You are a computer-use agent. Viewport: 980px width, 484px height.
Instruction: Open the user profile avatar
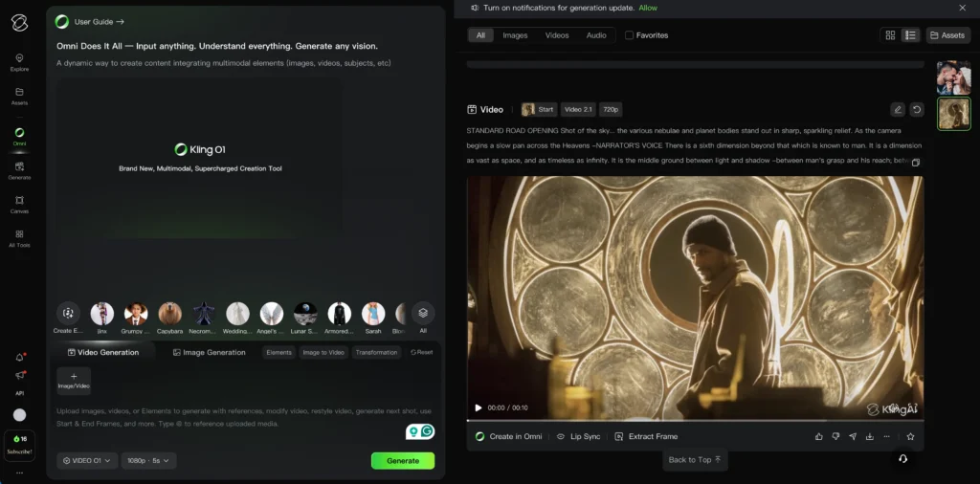pyautogui.click(x=19, y=415)
